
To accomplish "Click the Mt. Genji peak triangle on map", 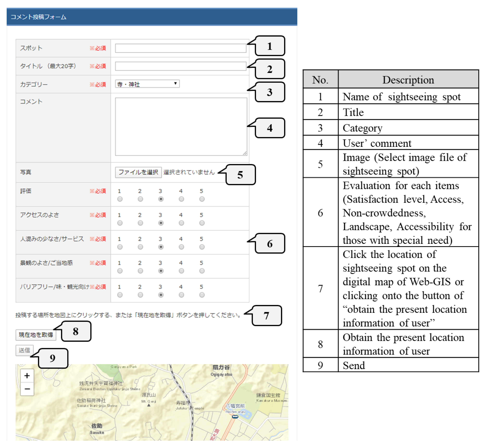I will point(149,405).
